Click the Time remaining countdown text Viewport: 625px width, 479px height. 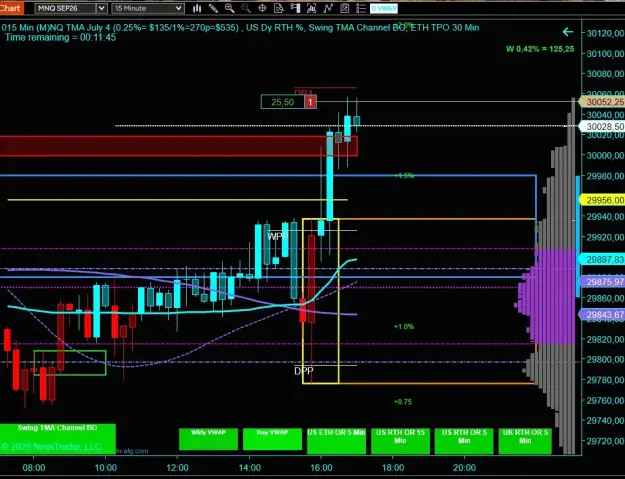point(61,37)
